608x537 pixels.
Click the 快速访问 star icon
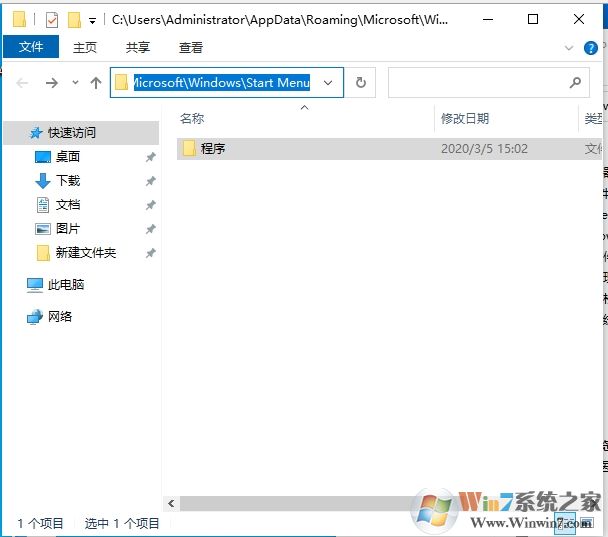(36, 133)
